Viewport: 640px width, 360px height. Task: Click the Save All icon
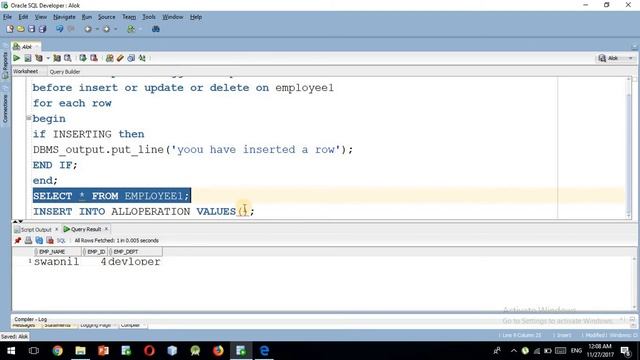click(42, 29)
